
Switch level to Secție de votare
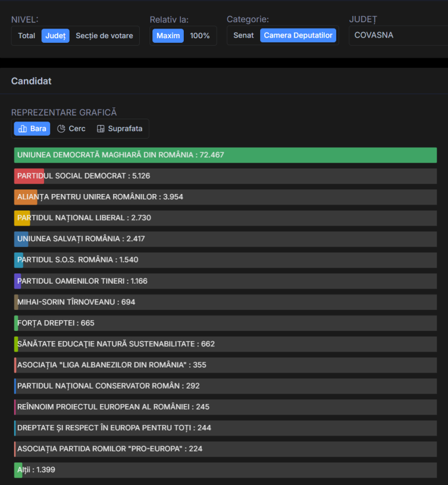(104, 36)
